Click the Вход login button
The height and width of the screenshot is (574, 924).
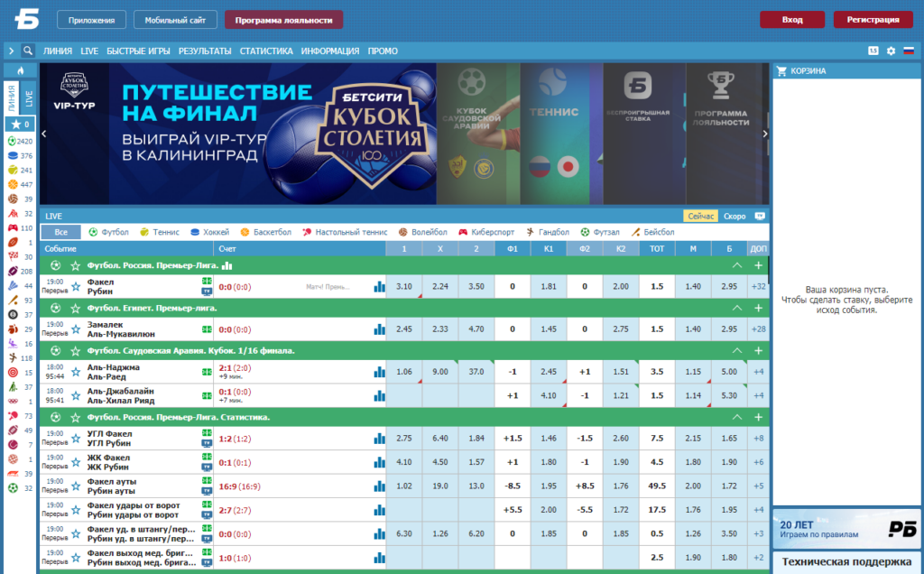[792, 20]
